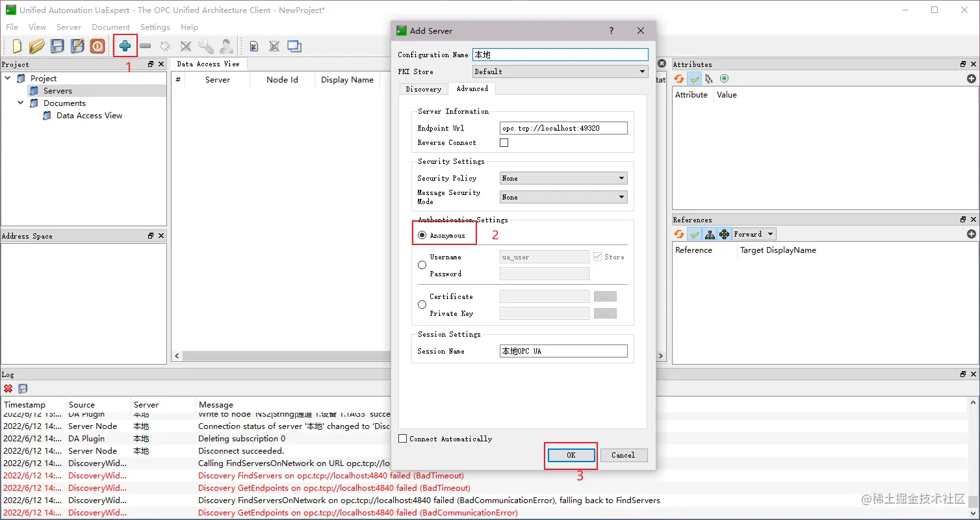The height and width of the screenshot is (520, 980).
Task: Open the View menu
Action: pyautogui.click(x=37, y=27)
